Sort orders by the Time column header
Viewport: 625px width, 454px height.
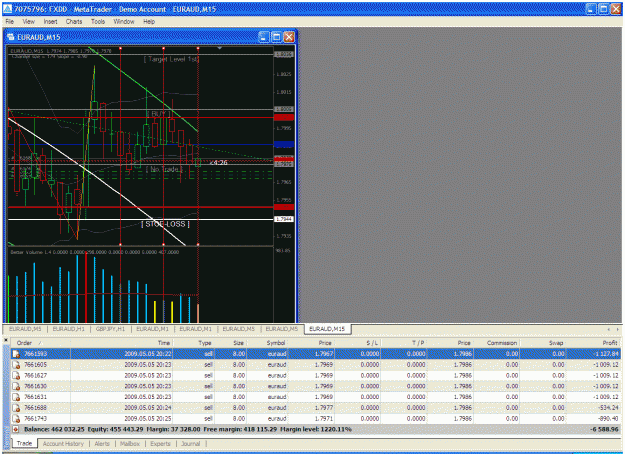[x=121, y=343]
